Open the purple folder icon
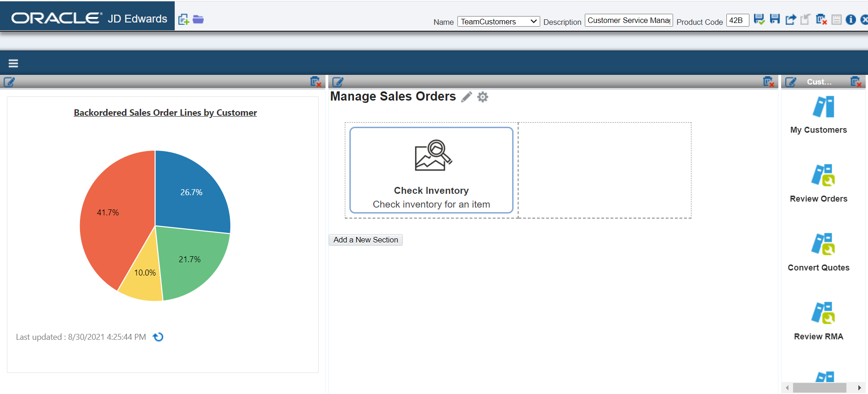The width and height of the screenshot is (868, 394). click(198, 19)
